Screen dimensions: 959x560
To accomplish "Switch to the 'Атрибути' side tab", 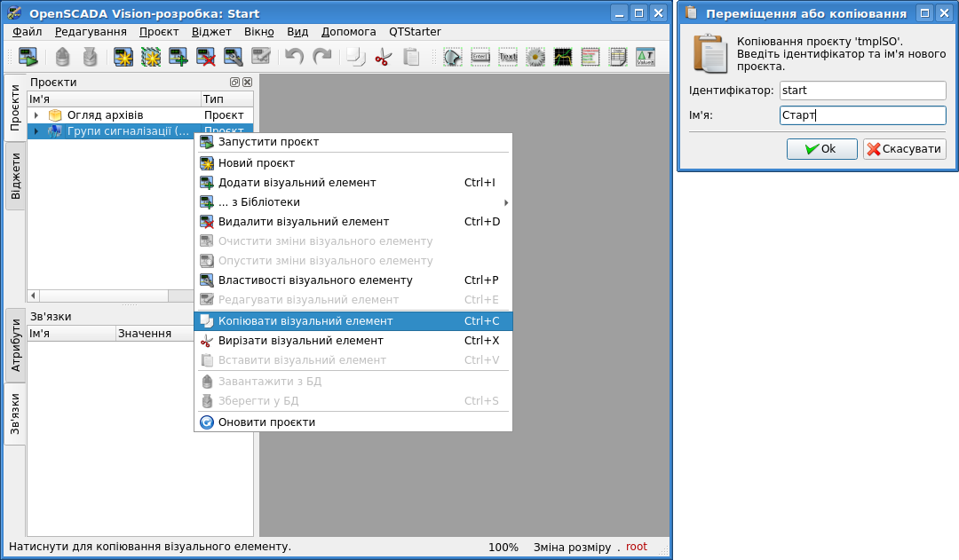I will tap(15, 344).
